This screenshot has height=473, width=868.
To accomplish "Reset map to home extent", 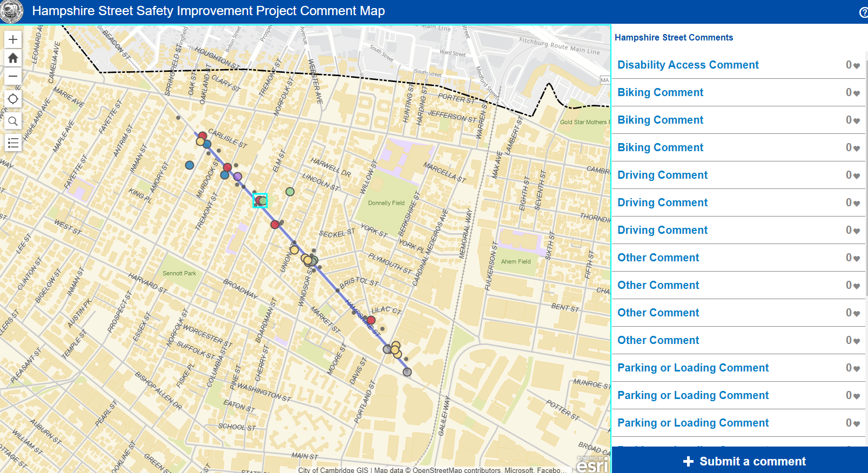I will pos(13,58).
